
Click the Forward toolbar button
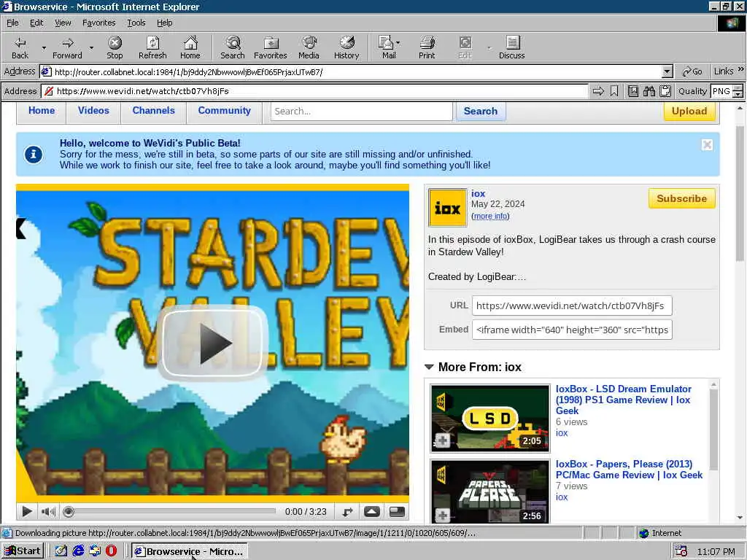(67, 47)
